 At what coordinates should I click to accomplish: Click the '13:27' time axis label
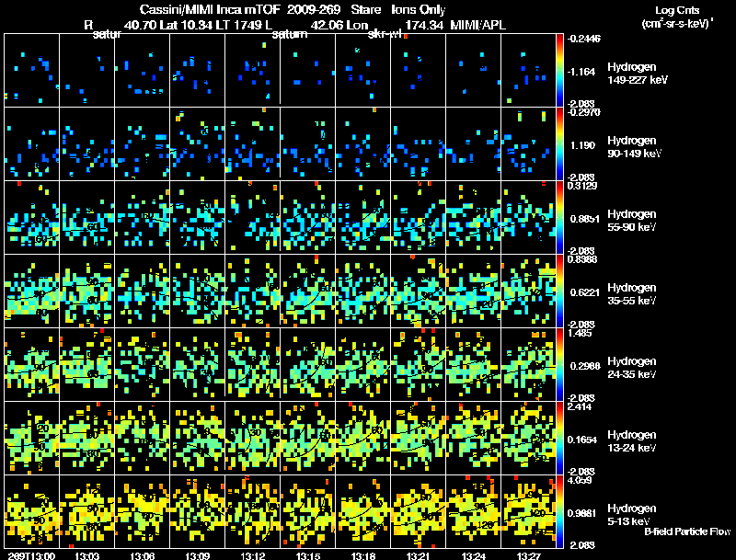click(x=528, y=555)
